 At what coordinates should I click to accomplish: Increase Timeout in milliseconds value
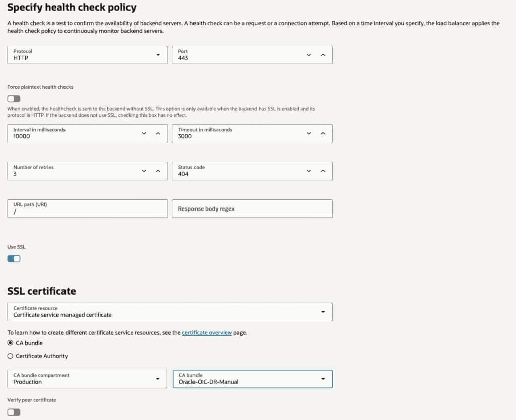click(323, 133)
